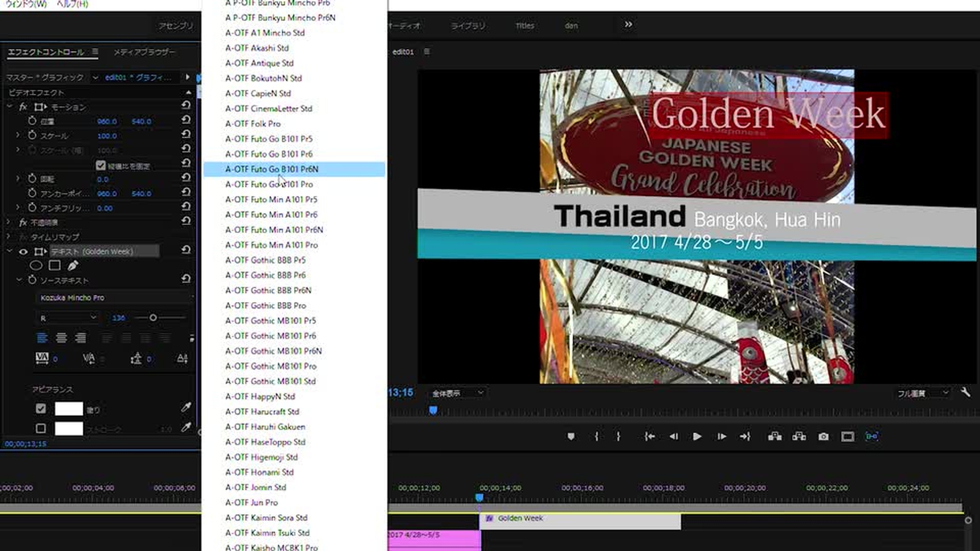Hide the Golden Week text layer
This screenshot has height=551, width=980.
23,252
